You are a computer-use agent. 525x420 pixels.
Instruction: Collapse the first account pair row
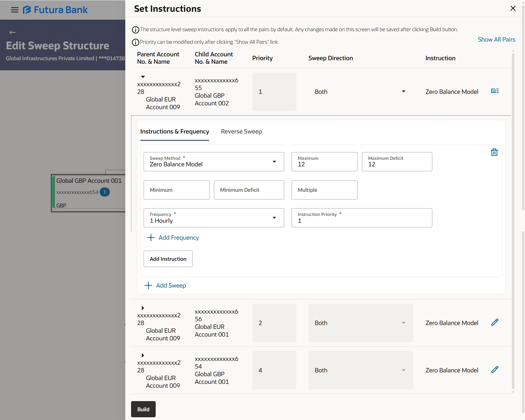point(143,77)
